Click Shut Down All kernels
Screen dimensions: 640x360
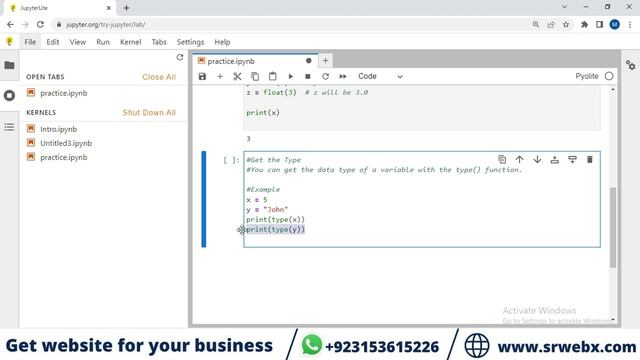pyautogui.click(x=149, y=113)
